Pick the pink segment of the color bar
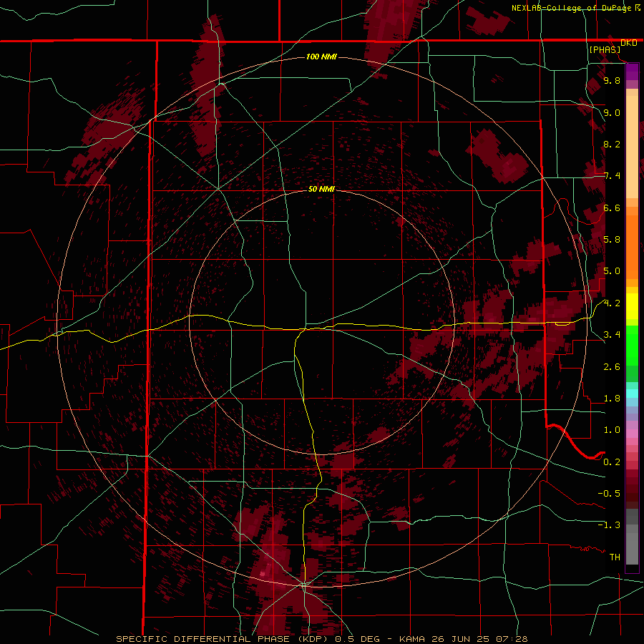644x644 pixels. coord(632,434)
